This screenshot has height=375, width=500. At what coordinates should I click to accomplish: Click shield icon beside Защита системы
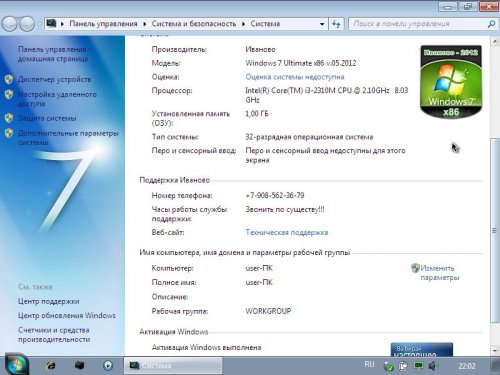9,118
